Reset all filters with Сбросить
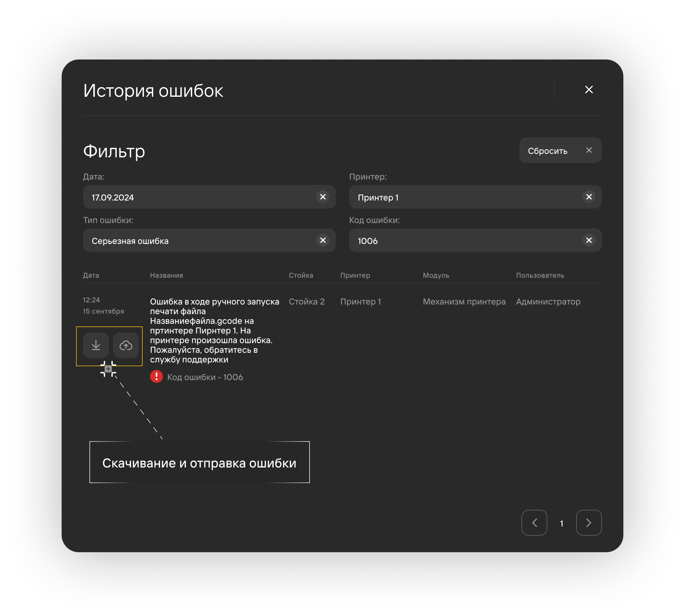Viewport: 685px width, 616px height. pyautogui.click(x=560, y=150)
